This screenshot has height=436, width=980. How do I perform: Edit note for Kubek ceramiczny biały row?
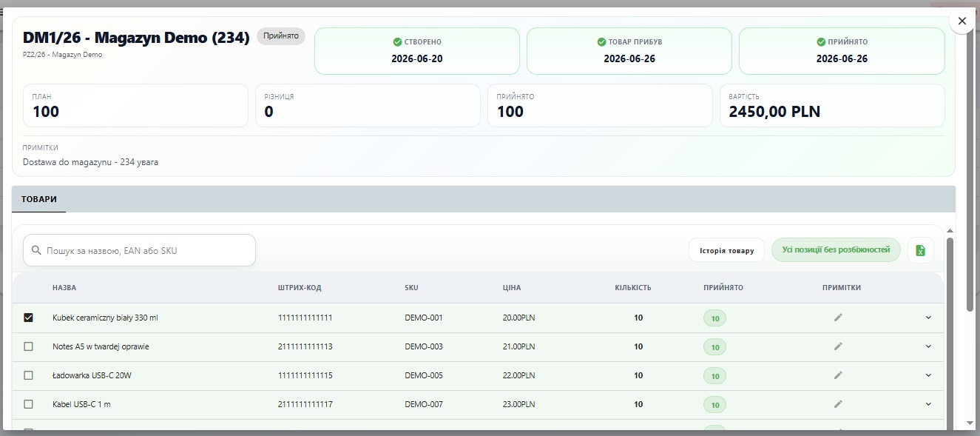(x=838, y=318)
